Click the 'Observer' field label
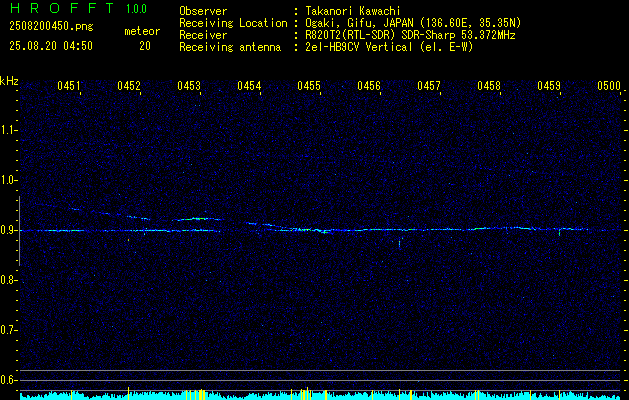Viewport: 629px width, 400px height. click(203, 11)
